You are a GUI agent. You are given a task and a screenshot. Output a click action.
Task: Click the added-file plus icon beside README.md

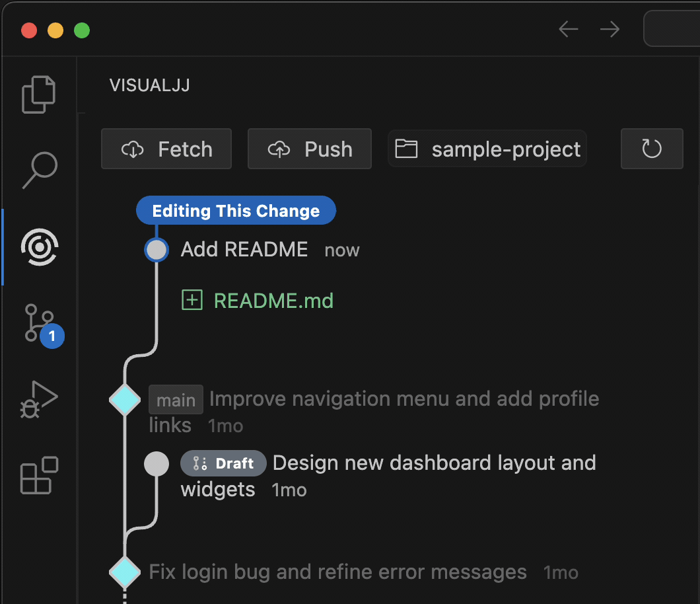click(192, 301)
